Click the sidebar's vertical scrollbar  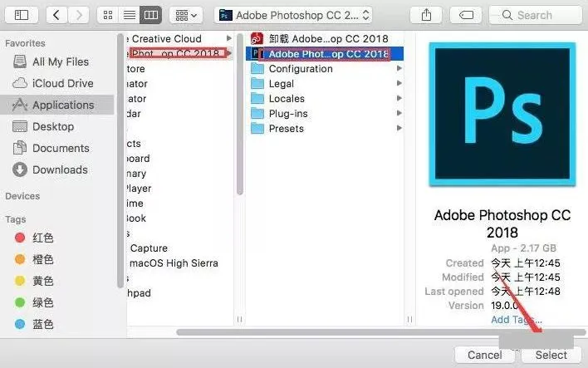coord(120,160)
